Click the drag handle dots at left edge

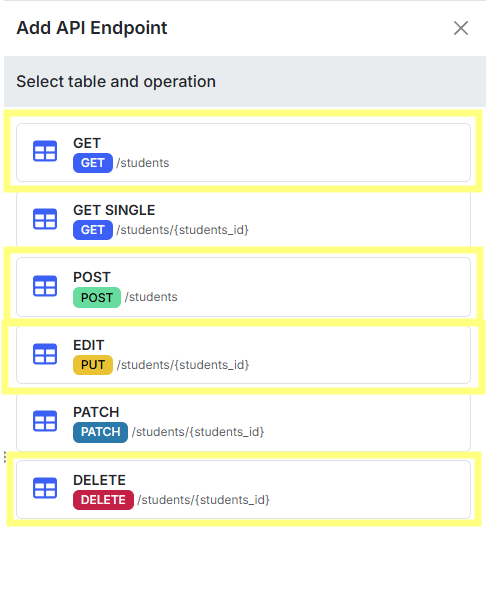coord(5,457)
